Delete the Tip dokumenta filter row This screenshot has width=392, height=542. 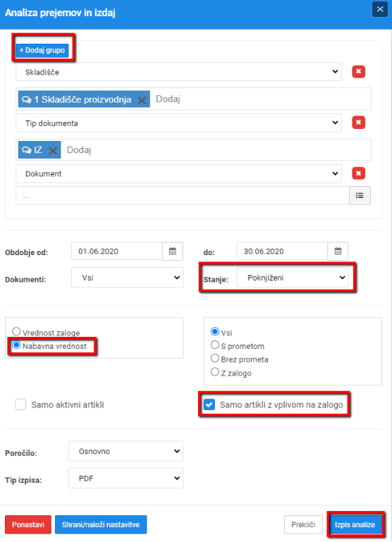point(358,123)
